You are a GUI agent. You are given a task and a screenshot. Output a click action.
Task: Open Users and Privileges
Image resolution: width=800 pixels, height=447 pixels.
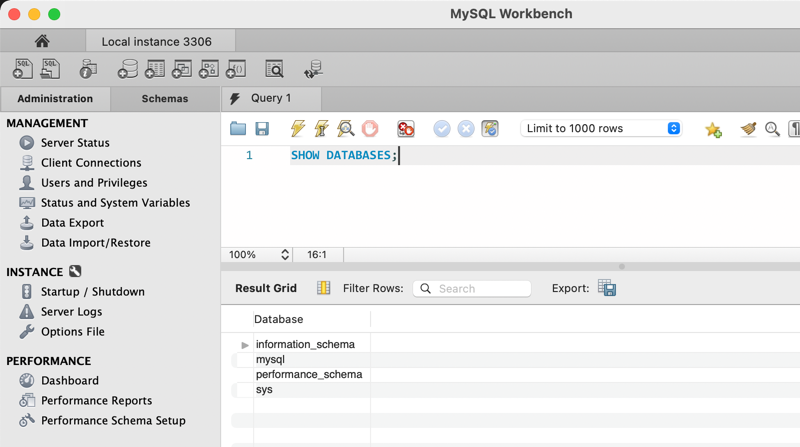pyautogui.click(x=94, y=182)
